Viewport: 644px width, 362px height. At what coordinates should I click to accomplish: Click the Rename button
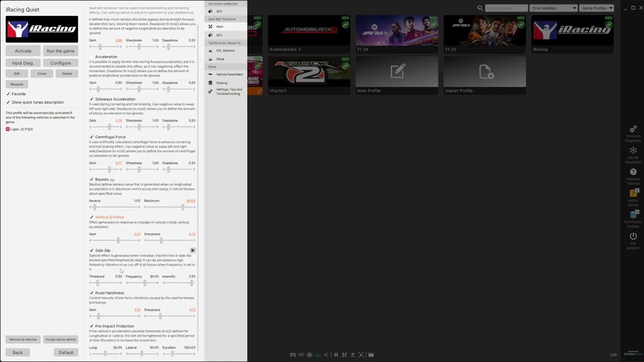pos(17,84)
